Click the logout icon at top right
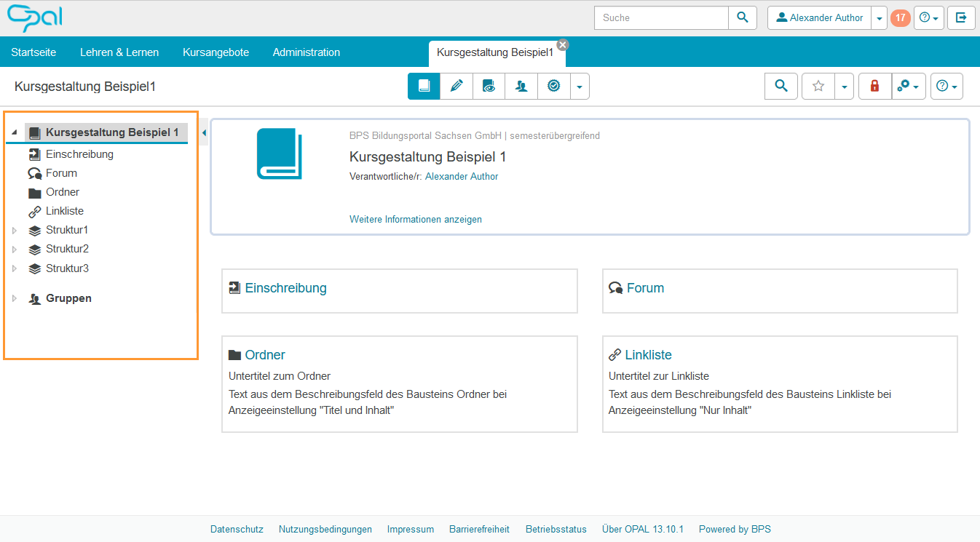 click(961, 17)
